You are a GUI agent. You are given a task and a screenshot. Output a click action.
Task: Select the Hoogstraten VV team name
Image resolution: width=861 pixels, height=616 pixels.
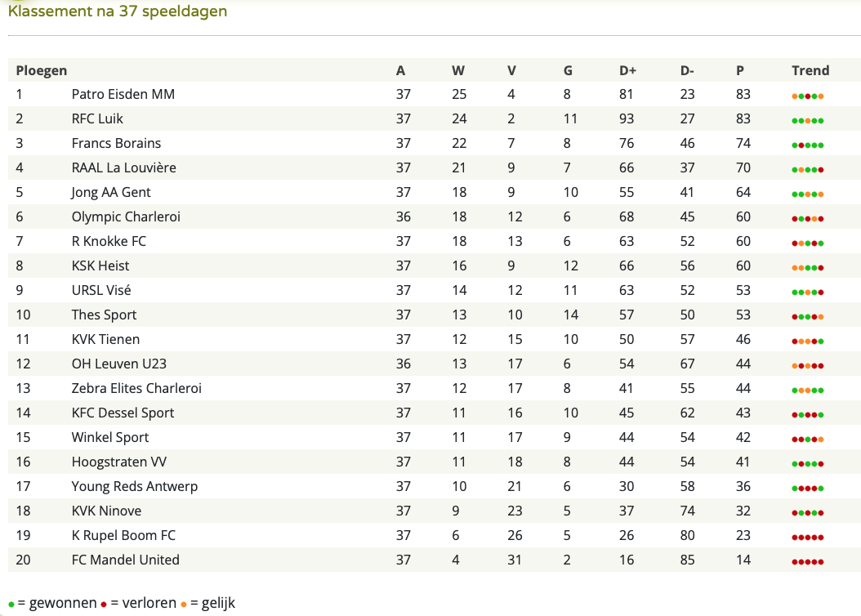point(118,462)
